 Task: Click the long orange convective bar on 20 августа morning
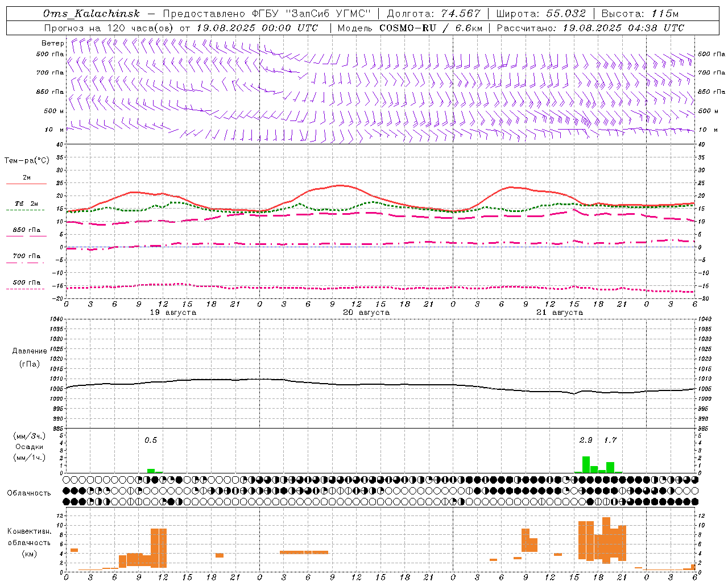pos(304,552)
